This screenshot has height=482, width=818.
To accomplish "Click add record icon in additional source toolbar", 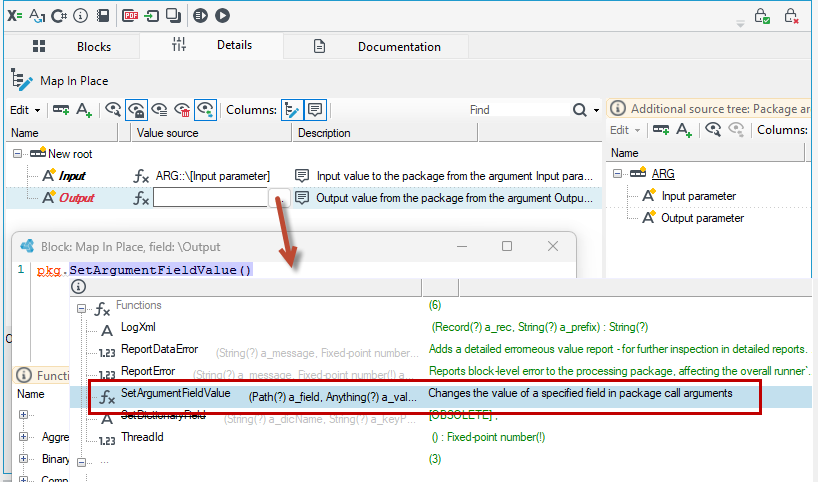I will point(661,129).
